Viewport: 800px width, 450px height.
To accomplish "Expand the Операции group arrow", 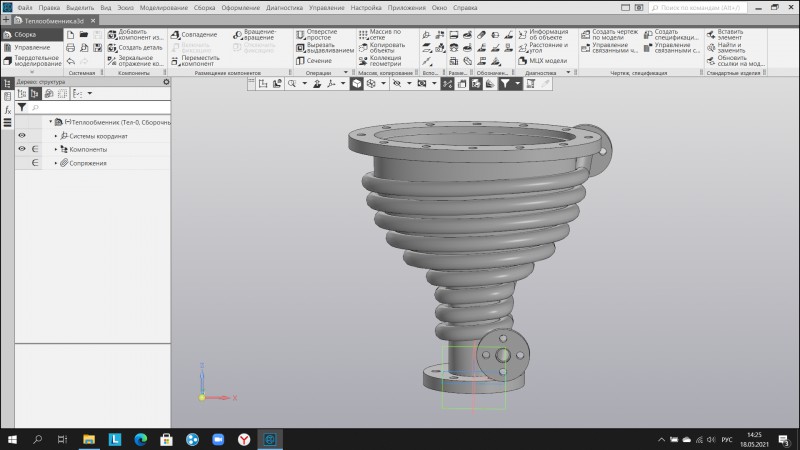I will pos(345,72).
